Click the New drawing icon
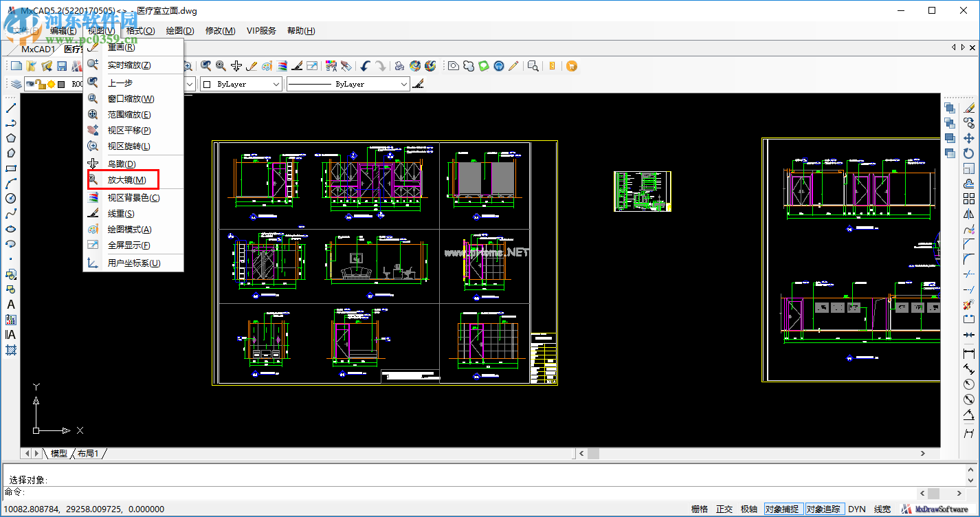980x517 pixels. coord(16,66)
